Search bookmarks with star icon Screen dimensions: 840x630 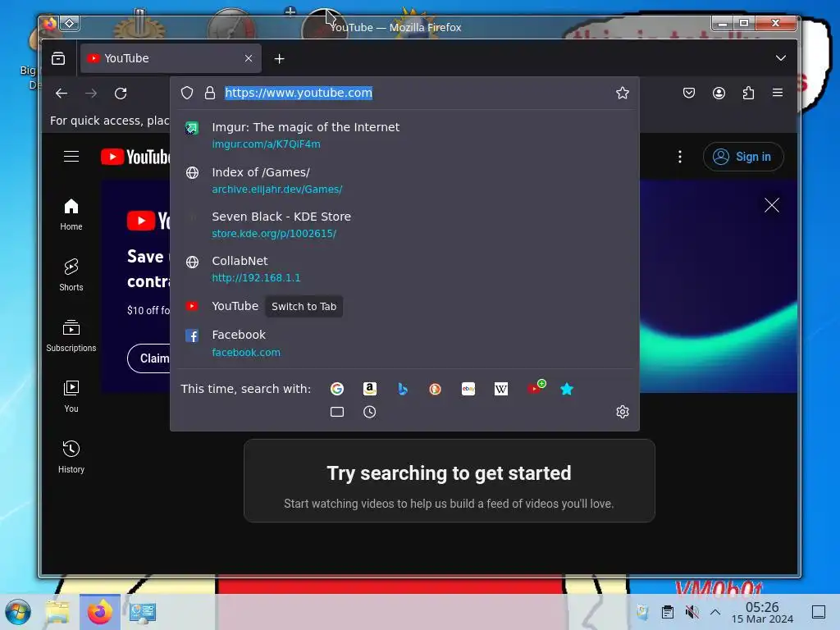(567, 389)
